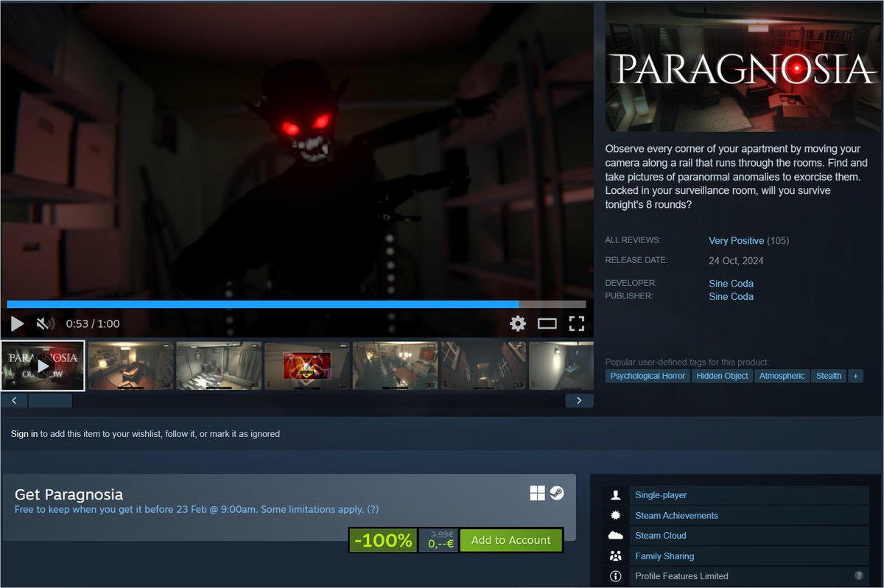The height and width of the screenshot is (588, 884).
Task: Click Add to Account button
Action: 511,540
